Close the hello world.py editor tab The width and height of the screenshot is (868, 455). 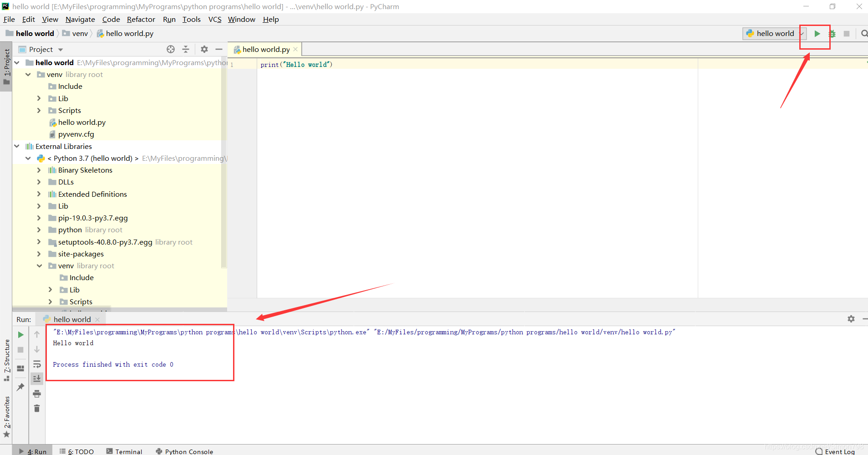(295, 49)
